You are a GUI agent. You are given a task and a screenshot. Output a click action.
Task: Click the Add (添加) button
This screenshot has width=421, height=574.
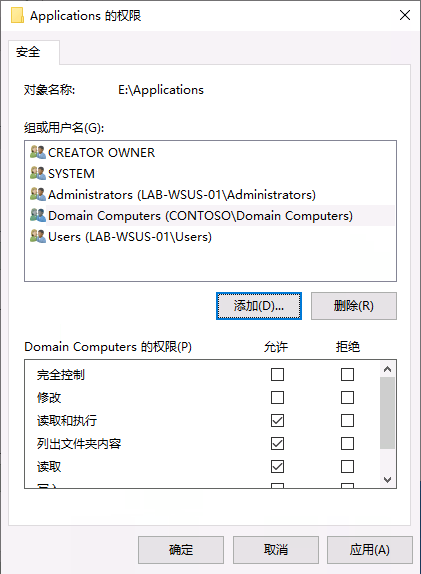coord(259,306)
